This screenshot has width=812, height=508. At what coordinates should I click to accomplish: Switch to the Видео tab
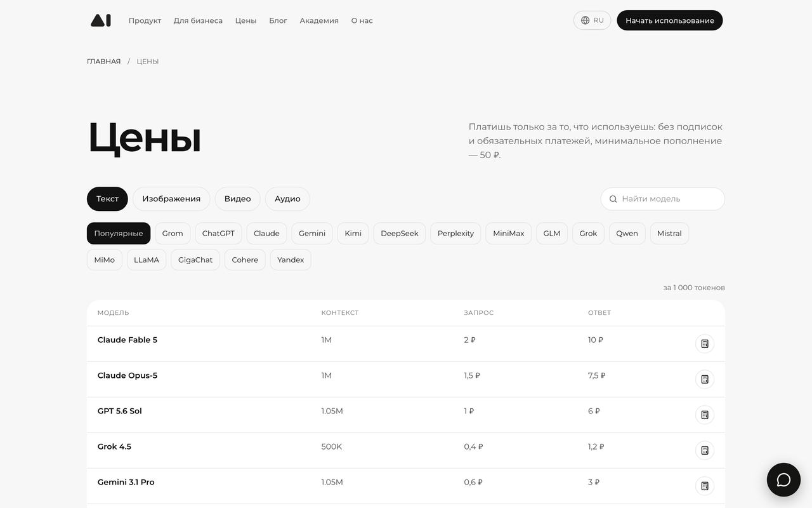point(237,199)
